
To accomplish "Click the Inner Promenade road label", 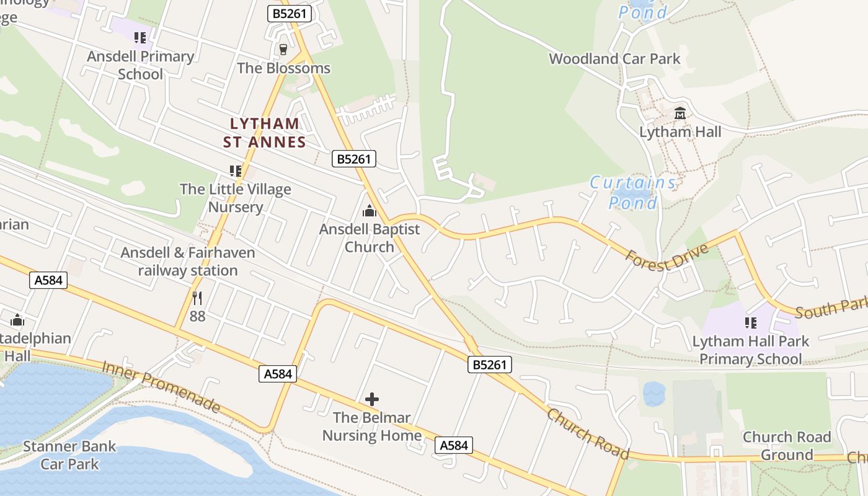I will (x=161, y=386).
